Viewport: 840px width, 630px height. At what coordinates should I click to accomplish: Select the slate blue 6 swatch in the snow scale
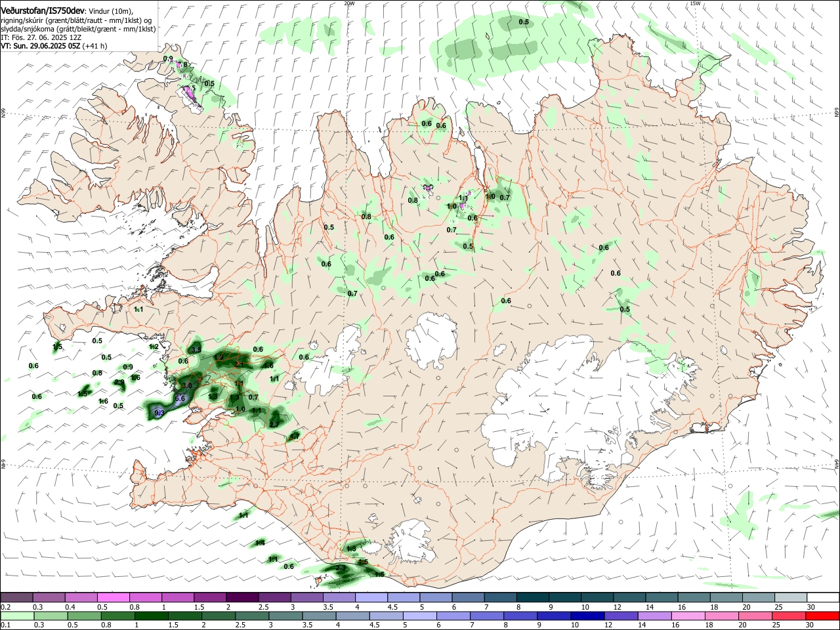click(x=469, y=598)
